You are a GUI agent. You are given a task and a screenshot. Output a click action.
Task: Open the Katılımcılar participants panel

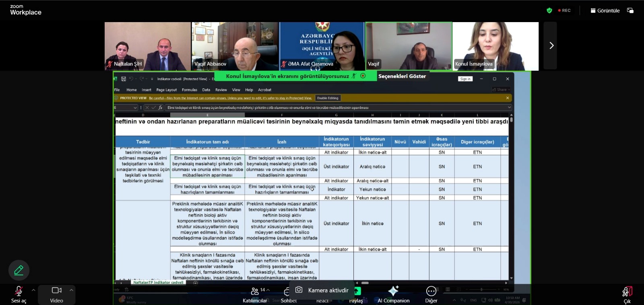click(255, 295)
